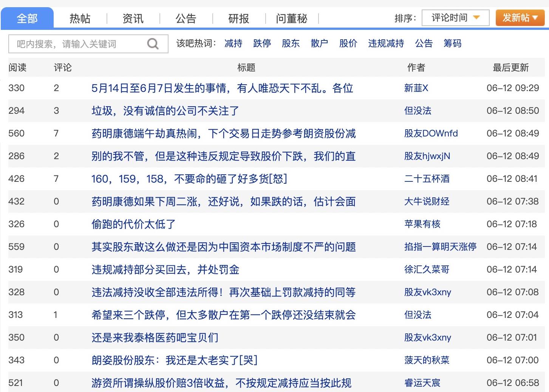Image resolution: width=549 pixels, height=392 pixels.
Task: View author 但没法 on the 希望来三个跌停 post
Action: pos(418,315)
